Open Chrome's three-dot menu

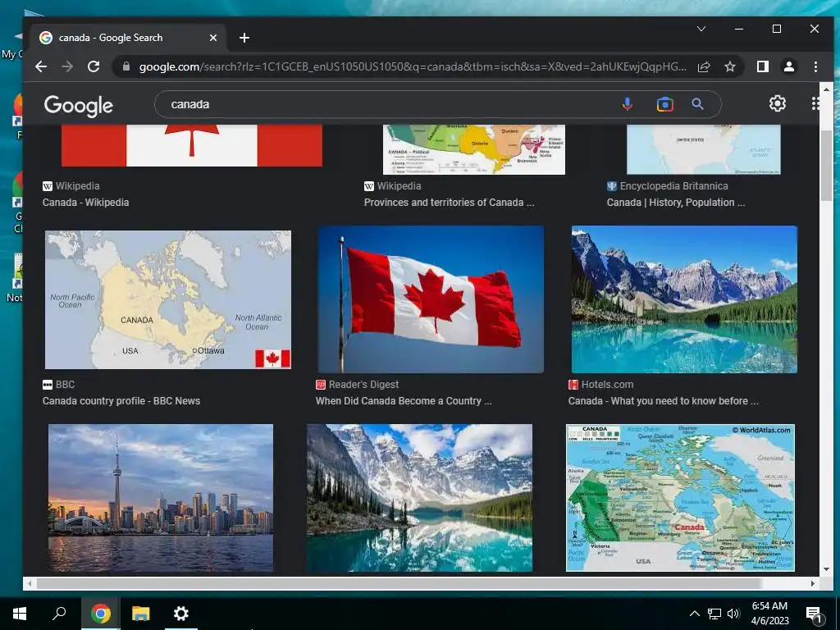pos(815,66)
